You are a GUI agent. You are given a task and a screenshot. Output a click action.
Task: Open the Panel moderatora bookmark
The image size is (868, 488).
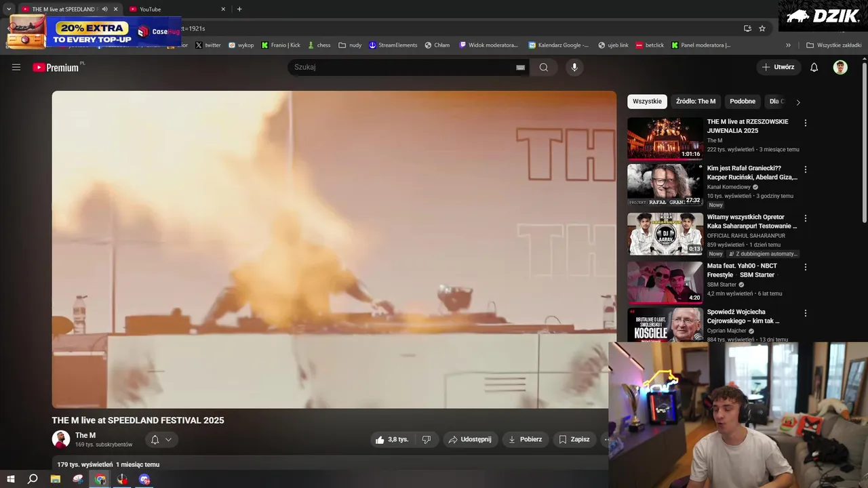[701, 45]
